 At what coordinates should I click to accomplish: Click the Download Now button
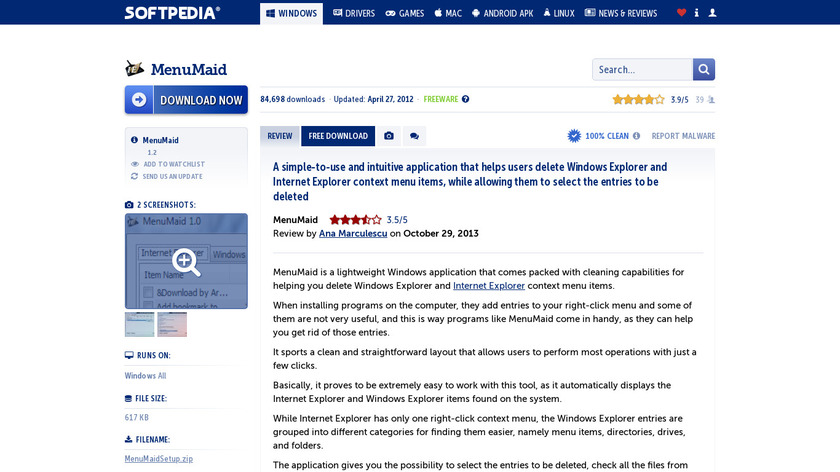click(186, 100)
